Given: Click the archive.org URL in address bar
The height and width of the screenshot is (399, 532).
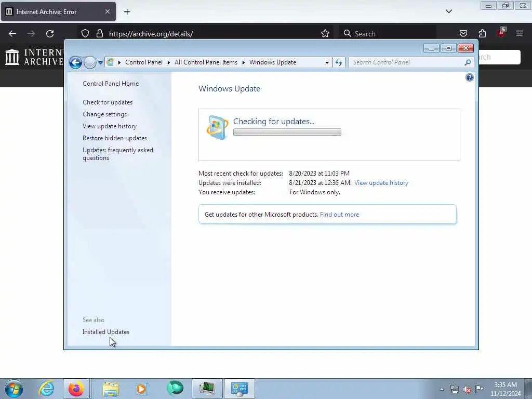Looking at the screenshot, I should 151,34.
